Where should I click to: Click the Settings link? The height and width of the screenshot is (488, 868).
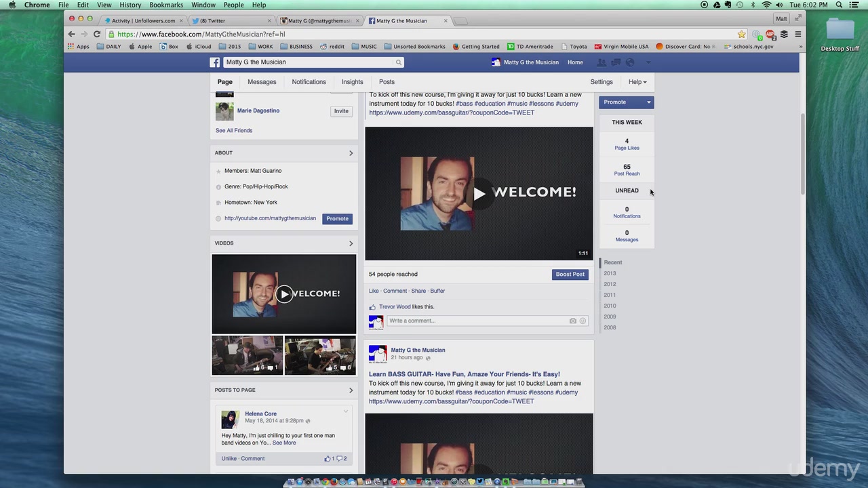[x=601, y=82]
